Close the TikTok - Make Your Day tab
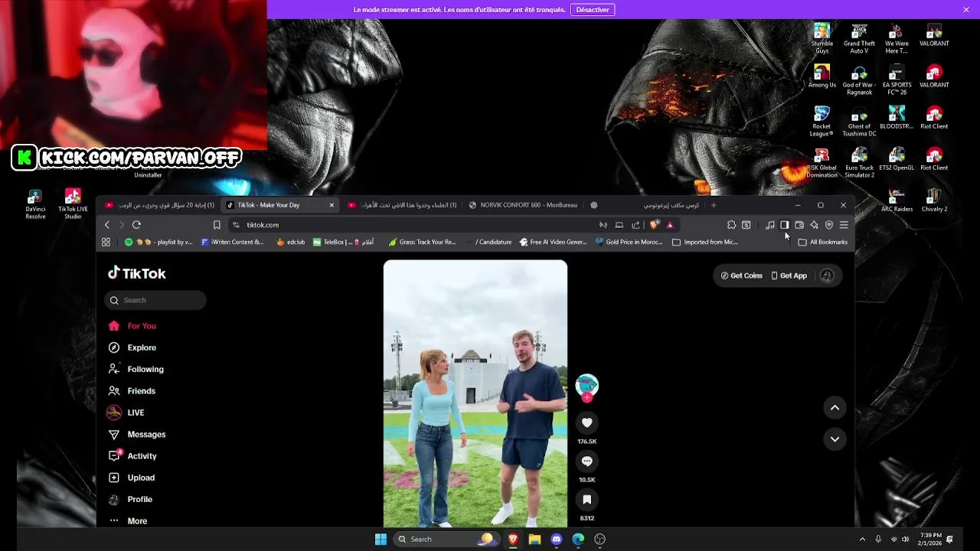Screen dimensions: 980x551 point(332,205)
